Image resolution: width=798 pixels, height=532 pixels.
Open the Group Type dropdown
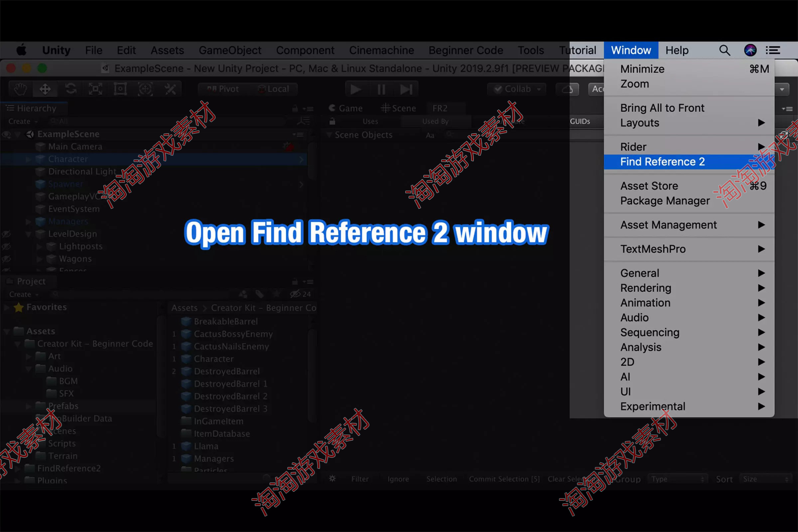point(677,479)
